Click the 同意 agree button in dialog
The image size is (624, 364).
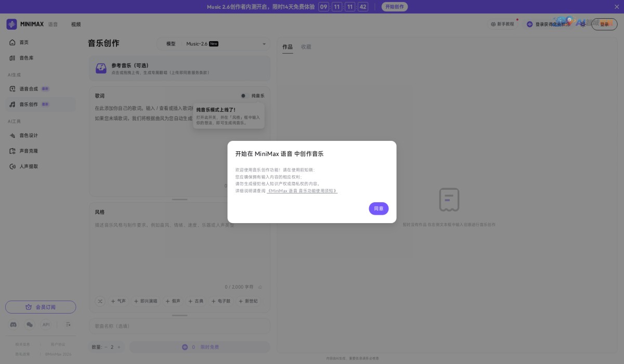click(x=379, y=209)
